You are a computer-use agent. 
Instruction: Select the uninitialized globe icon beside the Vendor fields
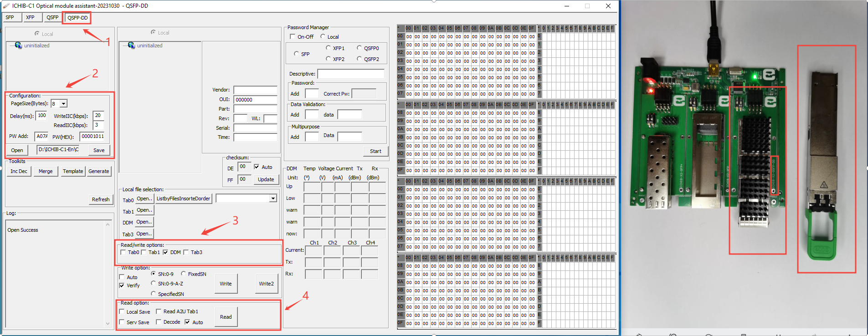point(131,46)
